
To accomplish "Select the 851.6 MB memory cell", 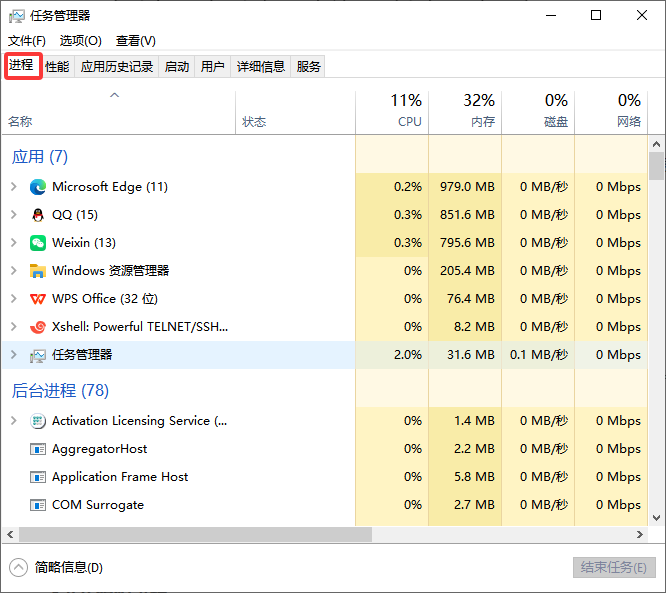I will (465, 215).
